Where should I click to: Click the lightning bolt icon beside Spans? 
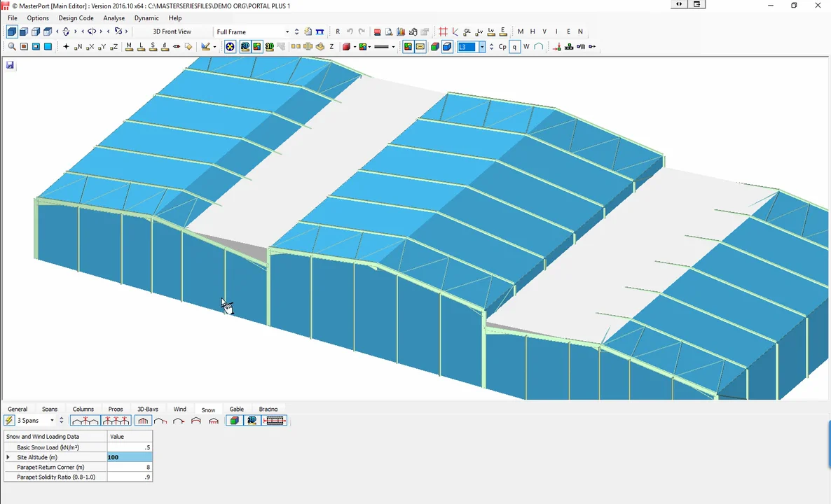[x=9, y=421]
